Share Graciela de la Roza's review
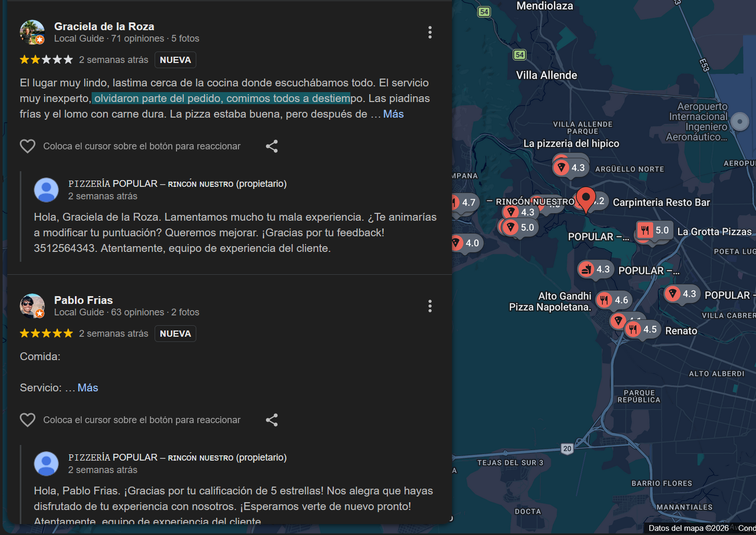 [272, 146]
